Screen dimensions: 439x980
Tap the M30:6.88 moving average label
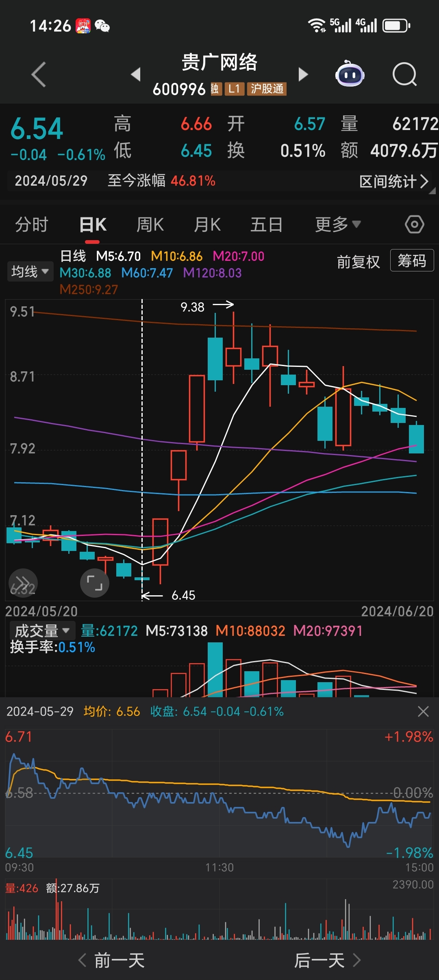point(85,273)
